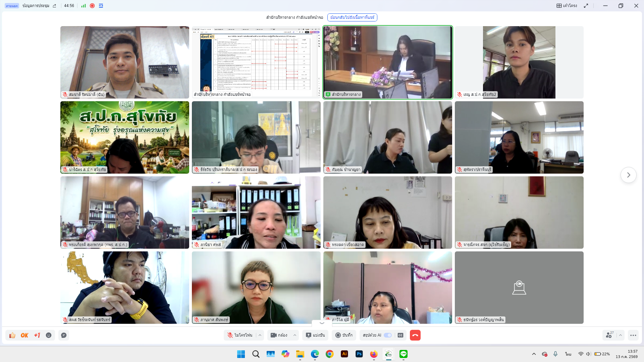644x362 pixels.
Task: Open the emoji reactions picker
Action: (49, 335)
